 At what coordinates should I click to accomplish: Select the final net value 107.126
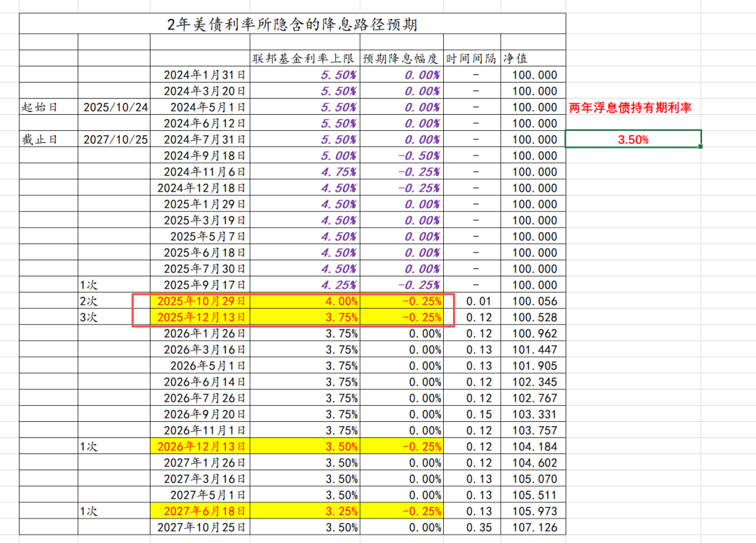(x=533, y=527)
